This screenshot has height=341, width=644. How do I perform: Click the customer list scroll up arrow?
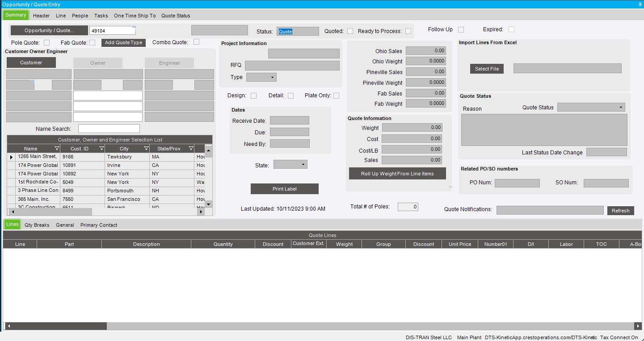click(x=208, y=150)
